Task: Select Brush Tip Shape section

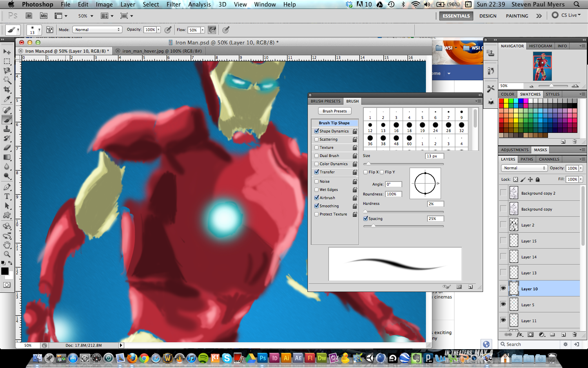Action: (x=334, y=123)
